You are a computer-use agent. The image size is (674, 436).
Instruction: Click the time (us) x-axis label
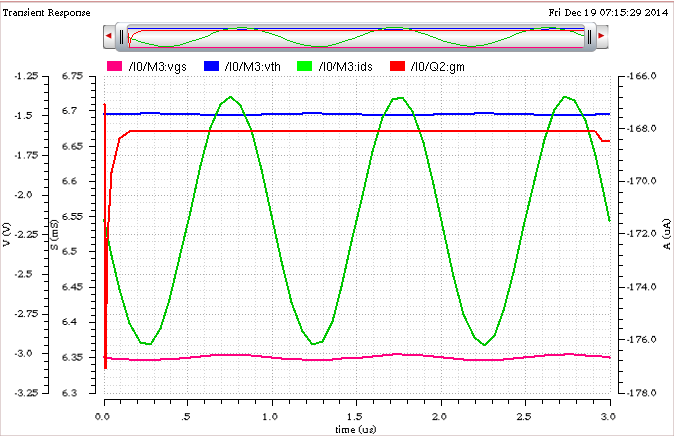[357, 427]
